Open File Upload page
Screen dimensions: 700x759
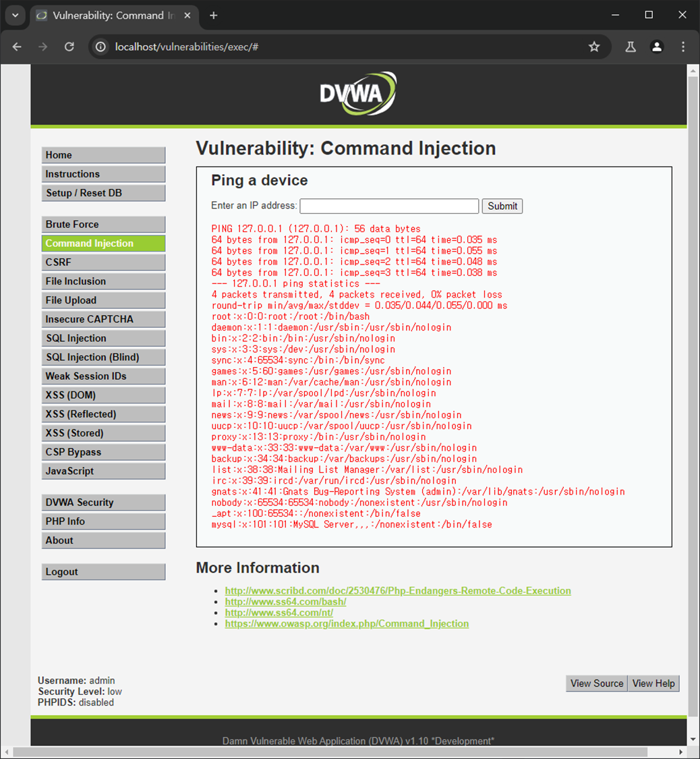pyautogui.click(x=104, y=300)
